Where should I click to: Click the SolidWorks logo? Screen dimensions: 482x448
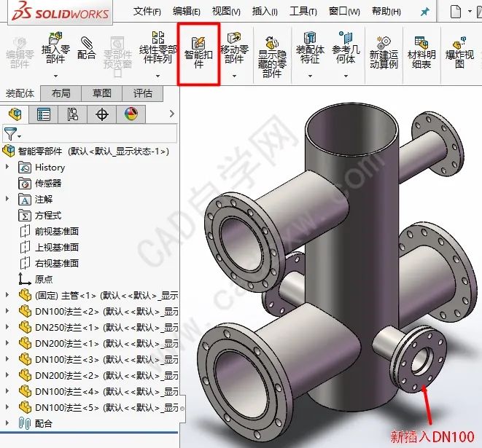[61, 11]
